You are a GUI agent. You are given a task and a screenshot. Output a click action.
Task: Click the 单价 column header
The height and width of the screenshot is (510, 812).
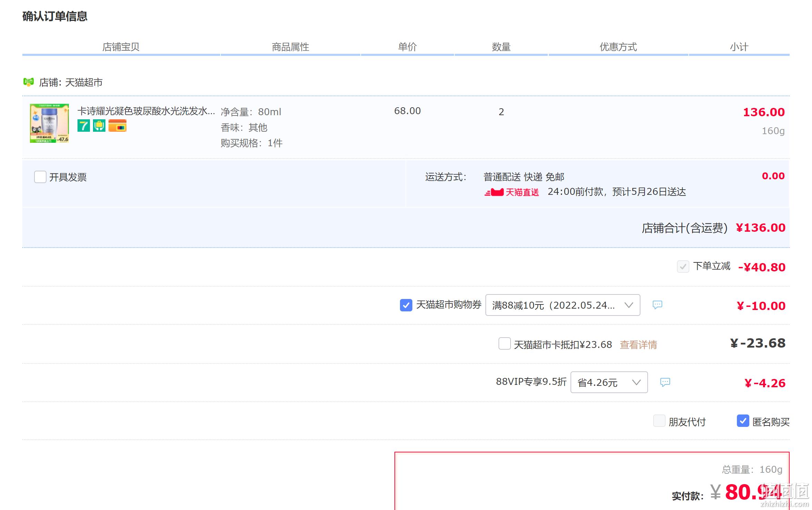pyautogui.click(x=408, y=47)
